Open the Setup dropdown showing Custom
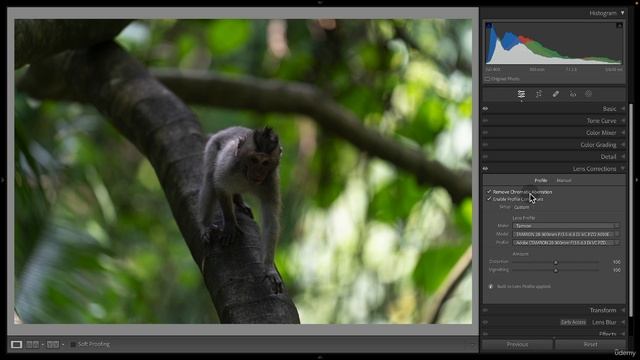640x360 pixels. click(522, 207)
